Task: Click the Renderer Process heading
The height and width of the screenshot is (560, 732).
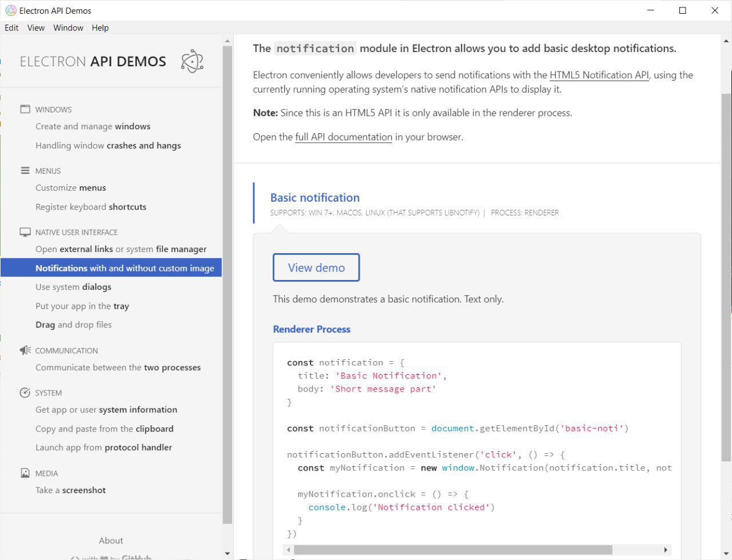Action: (312, 329)
